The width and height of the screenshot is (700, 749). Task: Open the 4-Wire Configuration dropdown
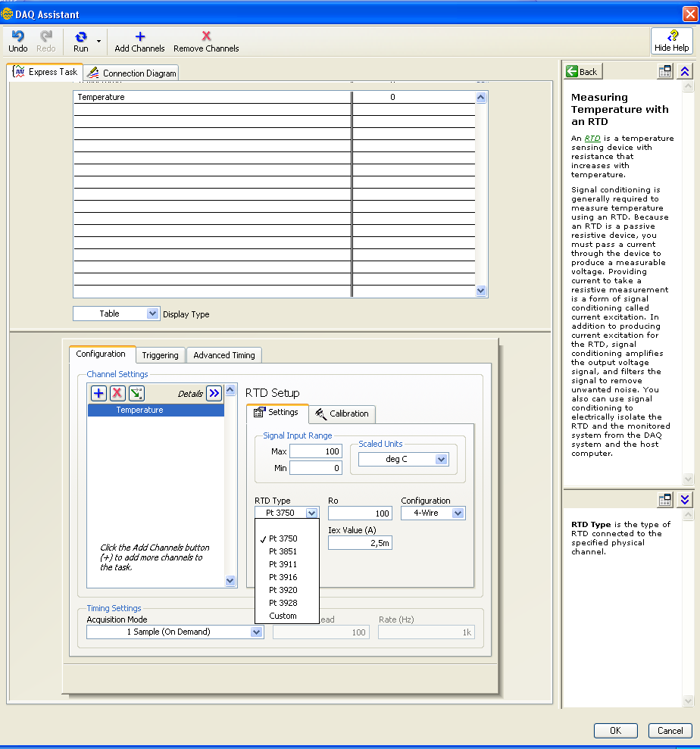coord(457,513)
